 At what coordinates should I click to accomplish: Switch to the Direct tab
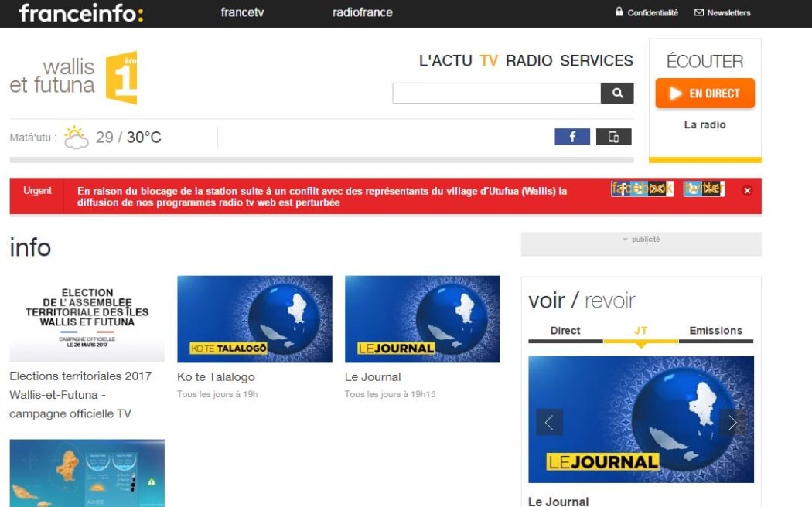pos(565,331)
